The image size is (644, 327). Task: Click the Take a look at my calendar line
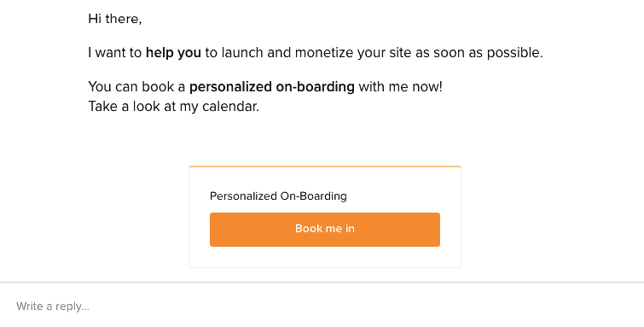pyautogui.click(x=174, y=107)
